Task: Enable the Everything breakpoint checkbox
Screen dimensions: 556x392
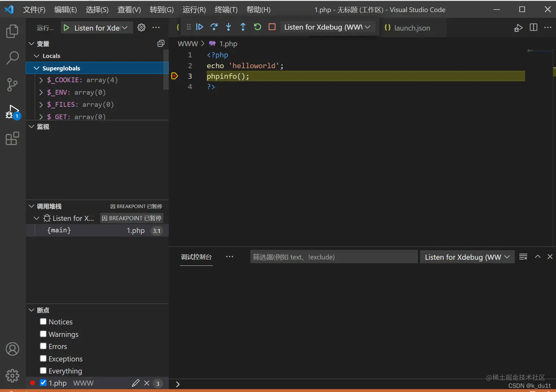Action: (x=43, y=371)
